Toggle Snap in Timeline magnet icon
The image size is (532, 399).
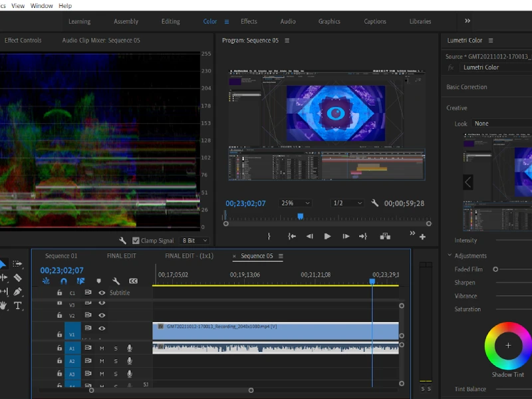[x=64, y=281]
